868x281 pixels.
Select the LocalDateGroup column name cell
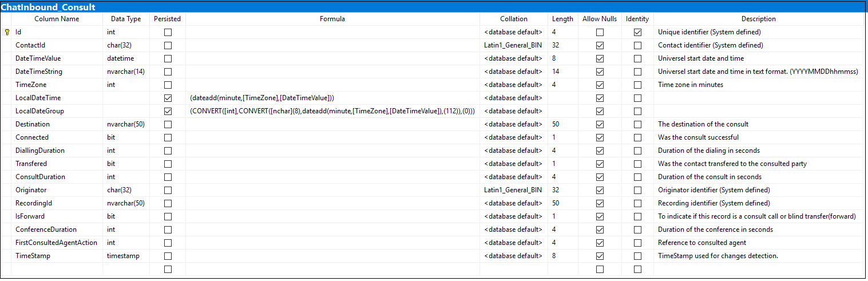57,111
